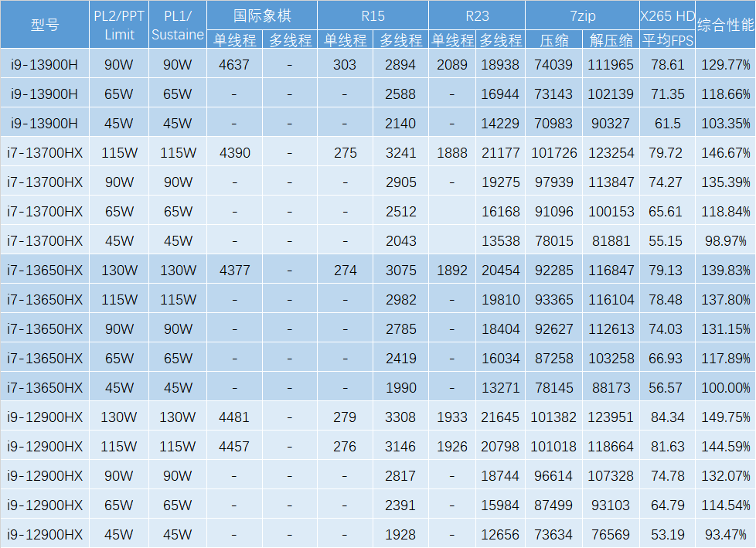This screenshot has height=548, width=756.
Task: Click the 国际象棋 header cell
Action: click(x=262, y=15)
